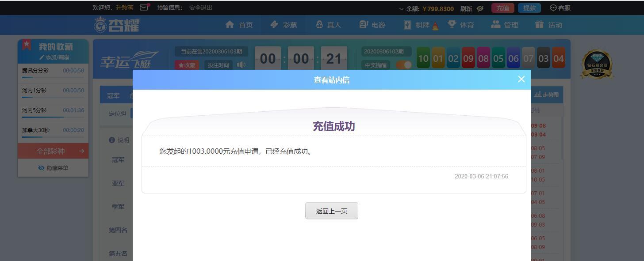Click the trophy icon beside 体育
Viewport: 644px width, 261px height.
click(x=452, y=24)
